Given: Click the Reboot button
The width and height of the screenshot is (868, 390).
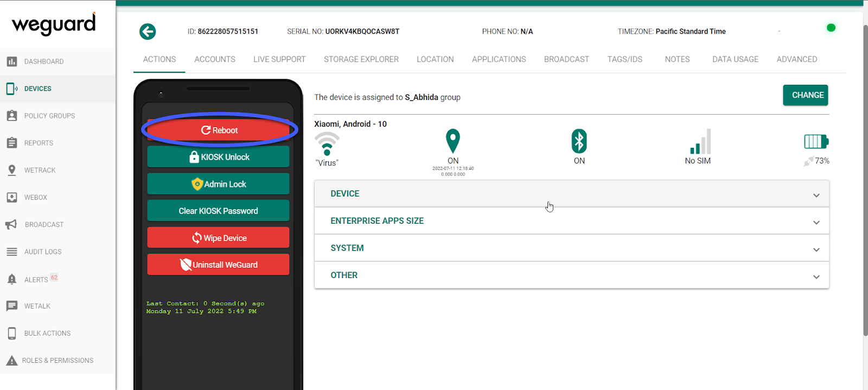Looking at the screenshot, I should tap(219, 130).
